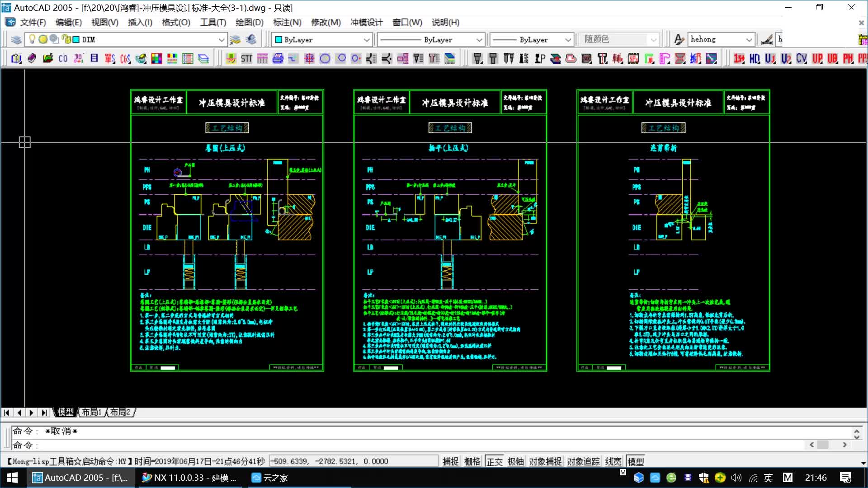Open the 冲模设计 menu
Screen dimensions: 868x488
click(x=366, y=22)
